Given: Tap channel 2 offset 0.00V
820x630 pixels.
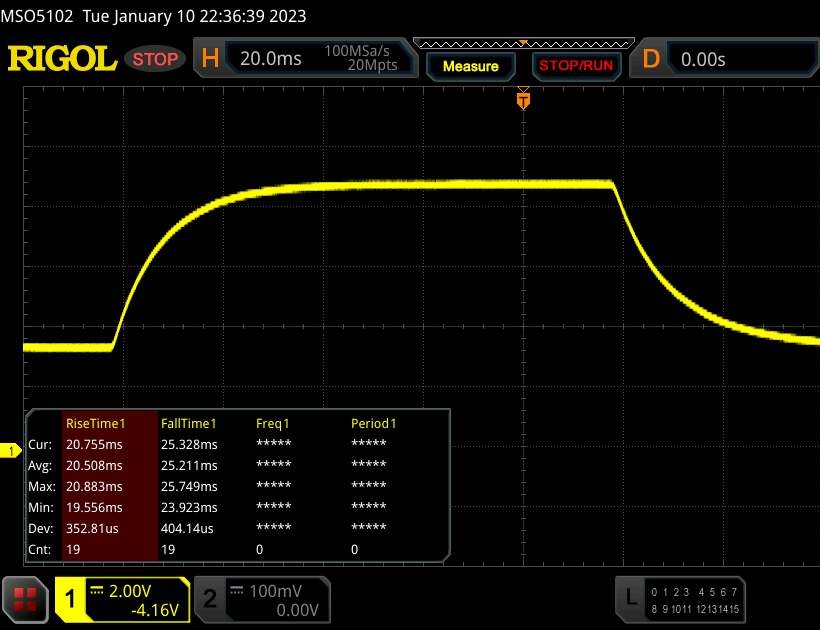Looking at the screenshot, I should pos(297,610).
